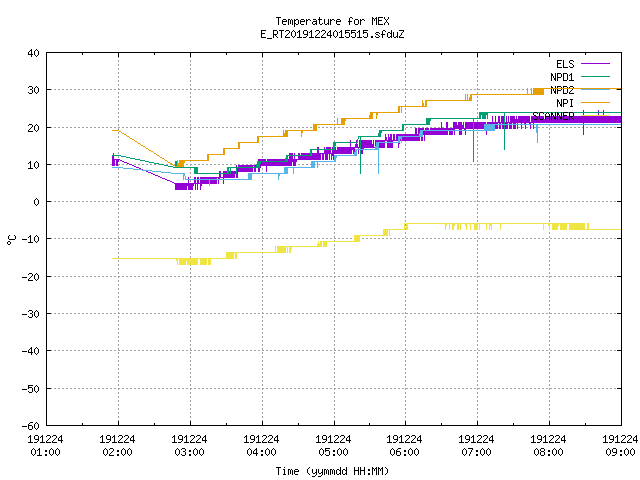Screen dimensions: 640x480
Task: Click the x-axis label 191224 02:00
Action: (x=118, y=446)
